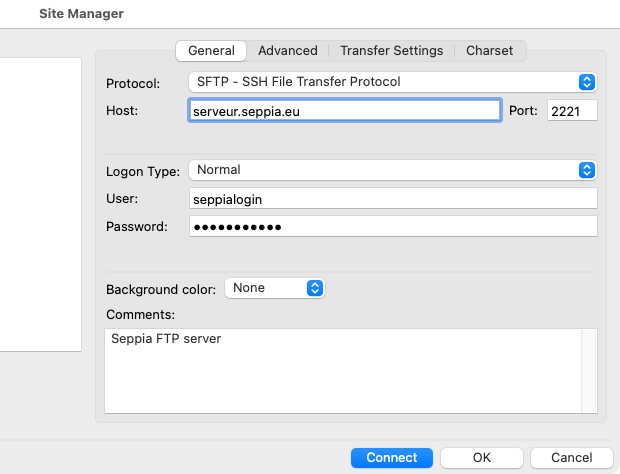Viewport: 620px width, 474px height.
Task: Open the Background color dropdown
Action: click(x=275, y=288)
